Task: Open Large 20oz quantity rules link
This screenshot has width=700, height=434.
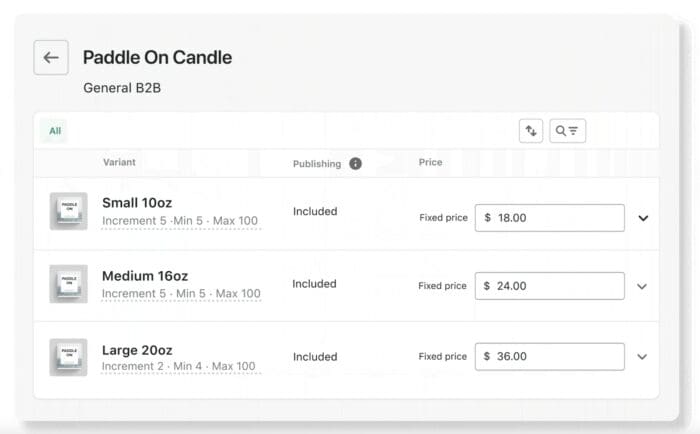Action: coord(178,367)
